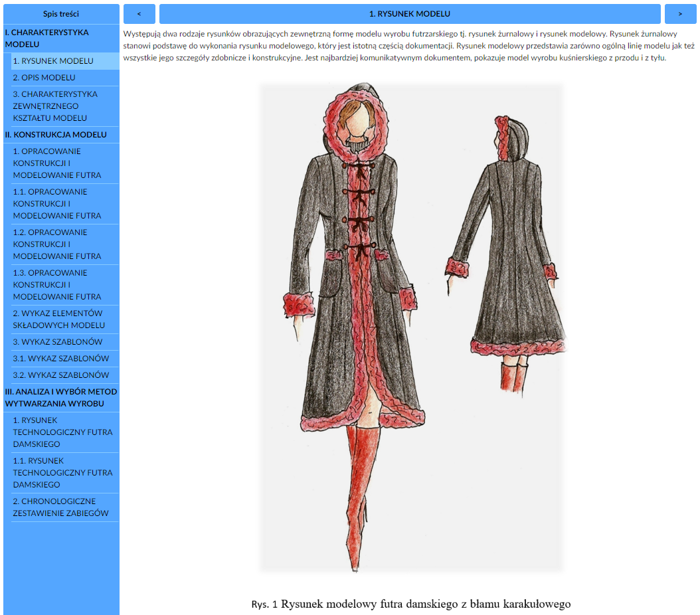The image size is (700, 615).
Task: Click the "Spis treści" sidebar header
Action: [61, 14]
